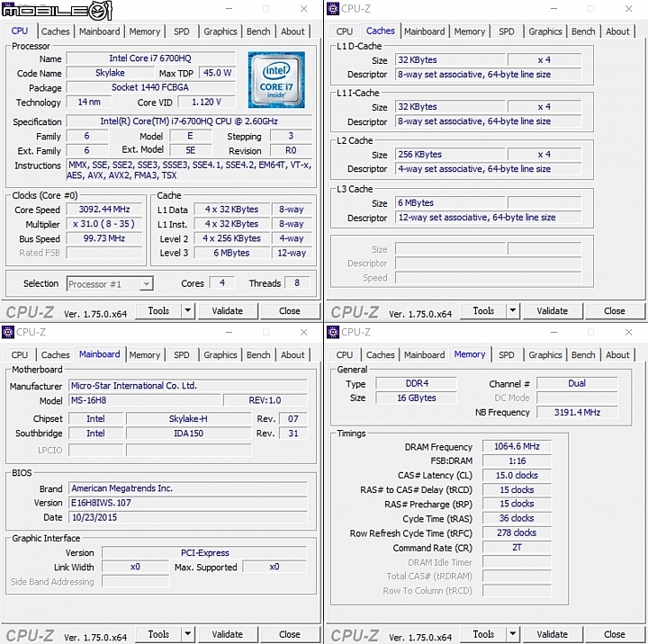
Task: Click the Southbridge name IDA150
Action: [188, 434]
